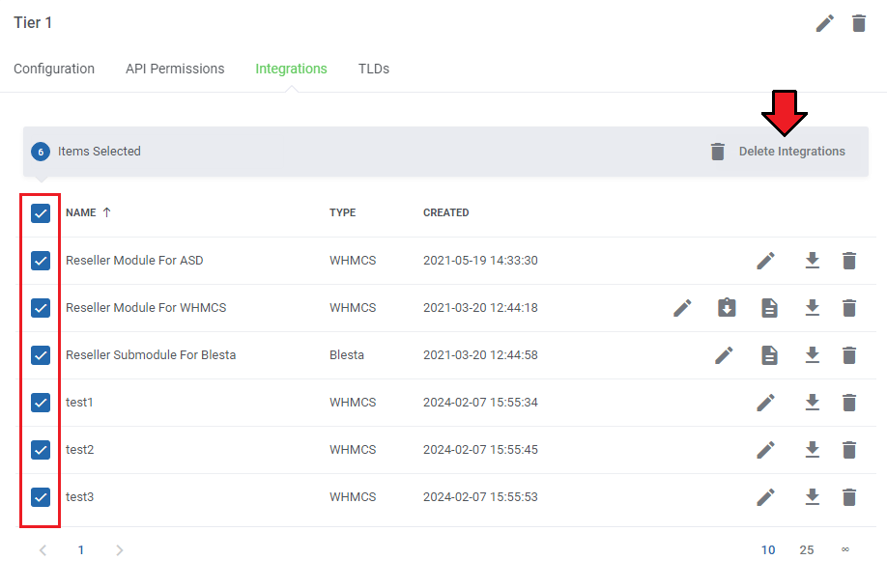Open document icon for Reseller Submodule For Blesta

pos(769,355)
